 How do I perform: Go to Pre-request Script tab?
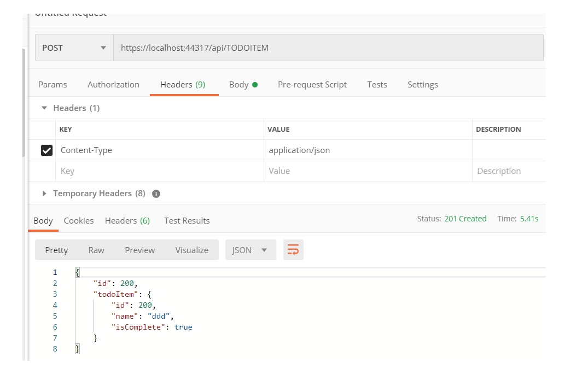312,85
